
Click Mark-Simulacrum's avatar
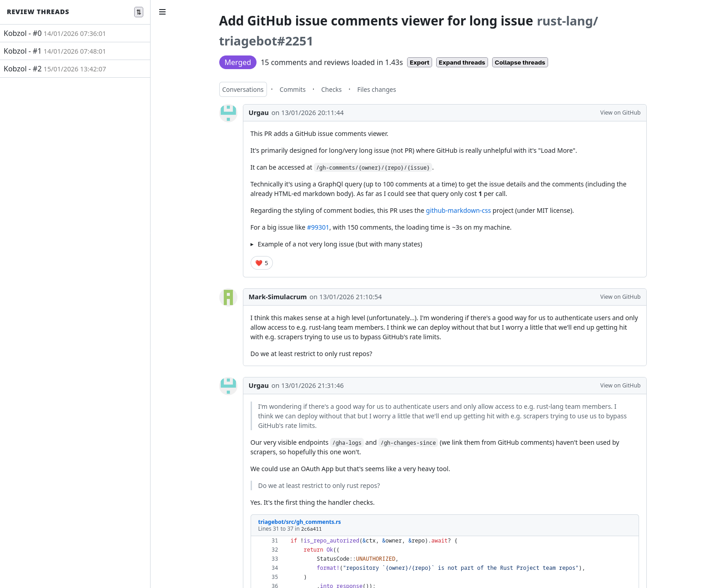(x=228, y=297)
